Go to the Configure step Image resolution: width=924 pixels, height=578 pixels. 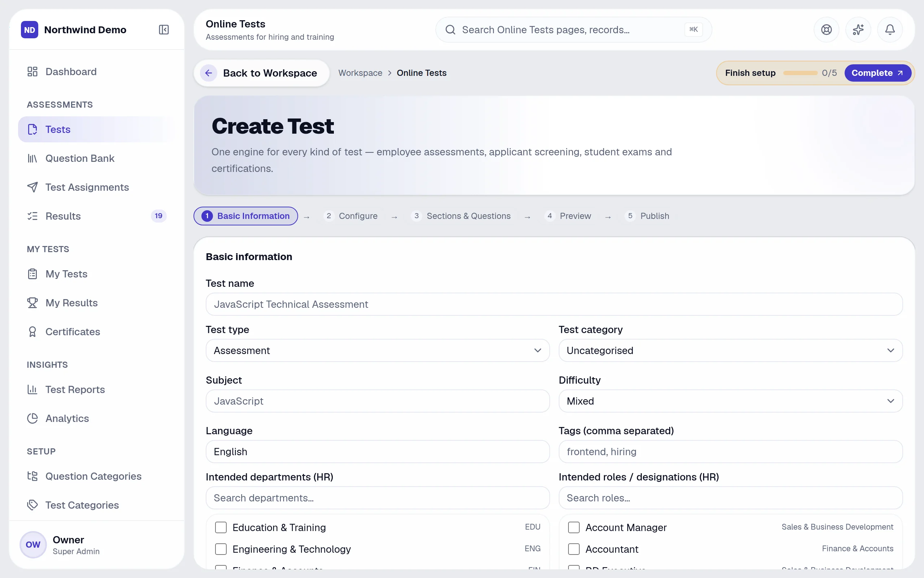[350, 216]
